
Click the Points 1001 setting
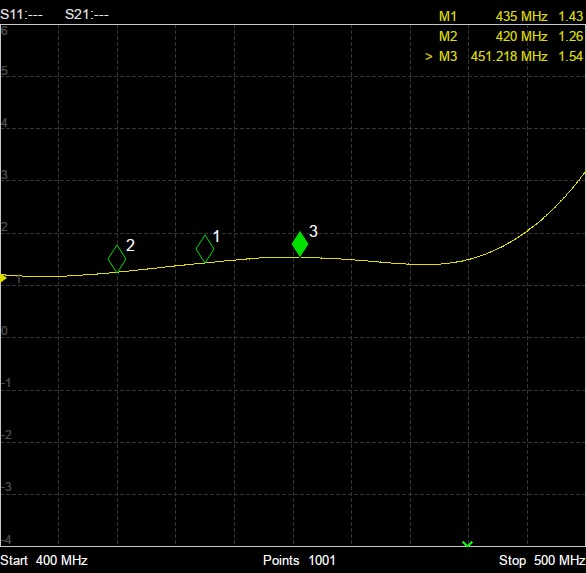tap(299, 561)
